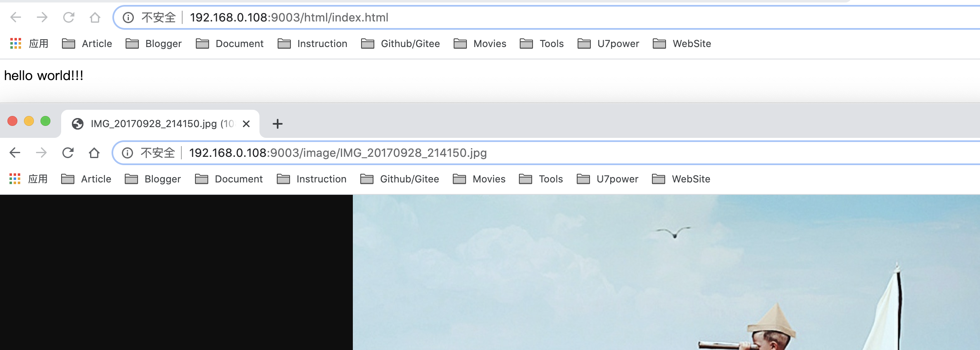Open site info icon beside image URL
This screenshot has width=980, height=350.
(x=128, y=153)
